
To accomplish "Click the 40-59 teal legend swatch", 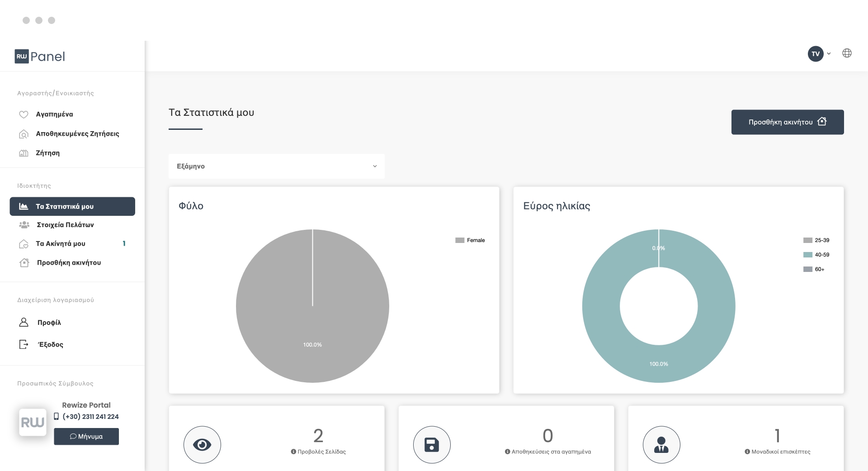I will tap(808, 255).
